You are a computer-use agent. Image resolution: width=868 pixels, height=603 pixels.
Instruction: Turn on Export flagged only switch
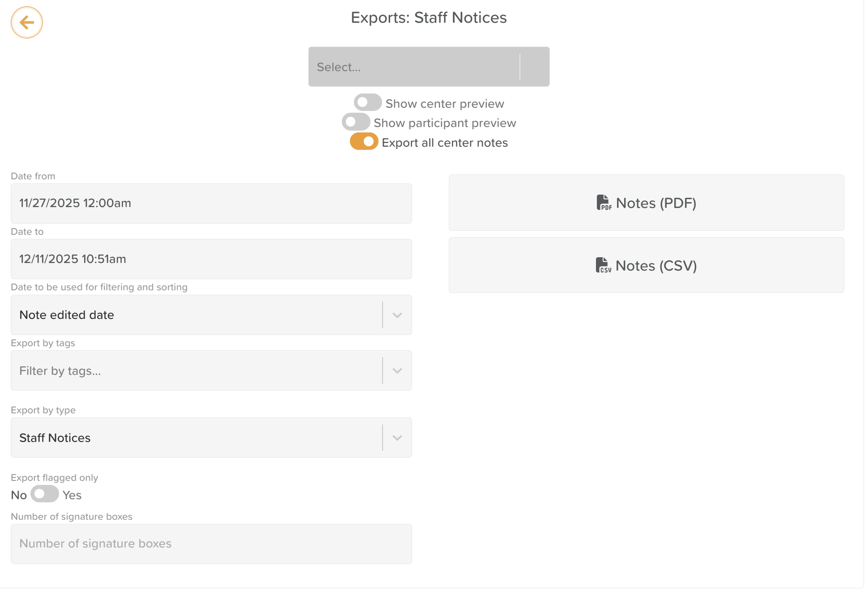45,494
